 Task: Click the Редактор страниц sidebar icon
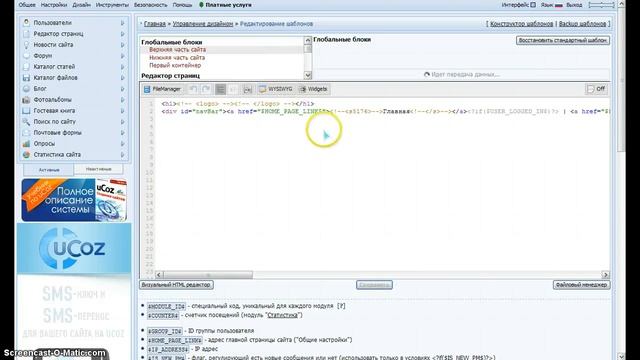click(27, 34)
